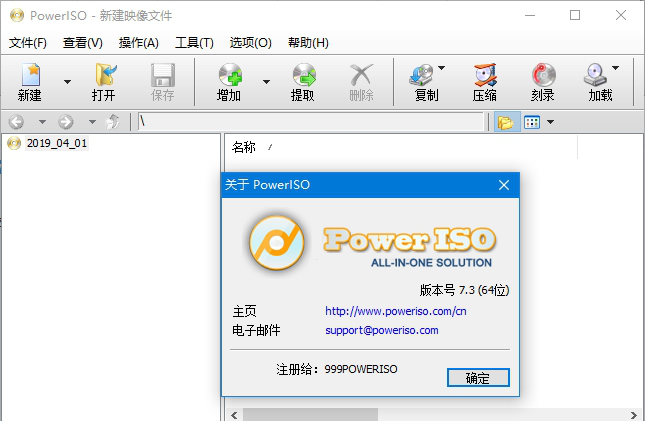Click the 名称 column header
This screenshot has height=437, width=645.
click(x=401, y=147)
